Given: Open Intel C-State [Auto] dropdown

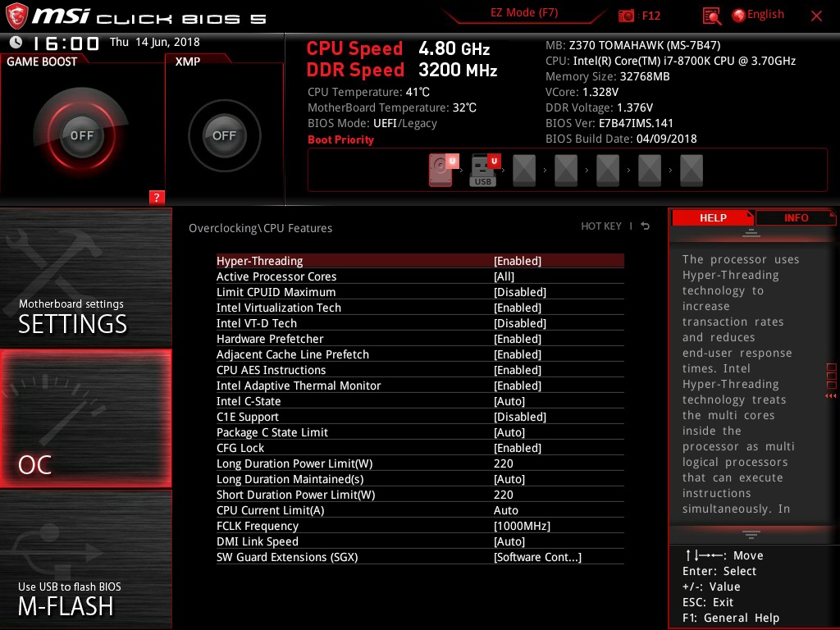Looking at the screenshot, I should [x=420, y=400].
